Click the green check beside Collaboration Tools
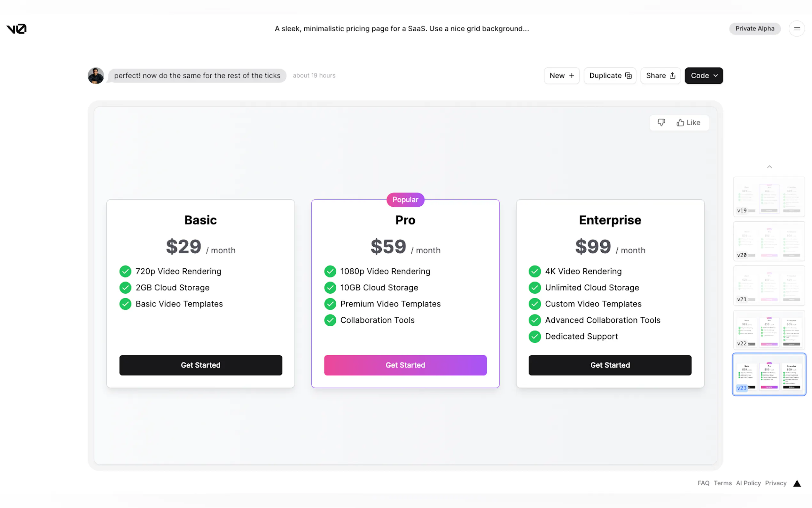 point(330,320)
